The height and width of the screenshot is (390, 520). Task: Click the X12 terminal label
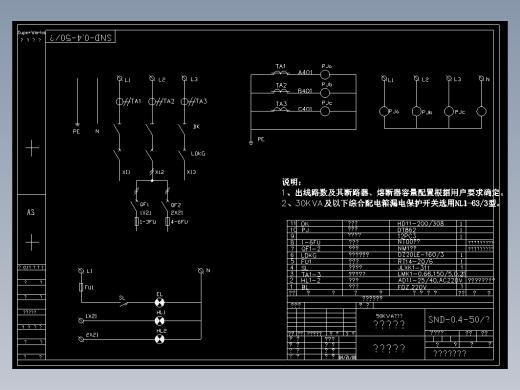click(x=160, y=172)
